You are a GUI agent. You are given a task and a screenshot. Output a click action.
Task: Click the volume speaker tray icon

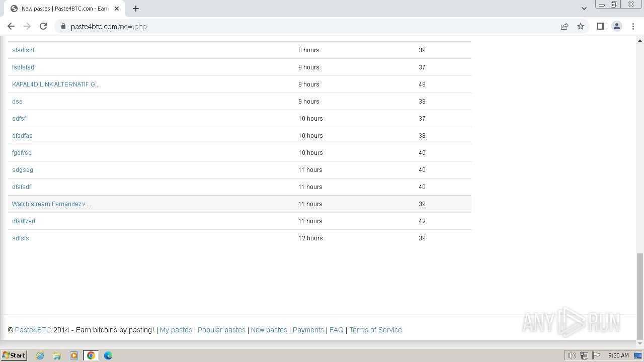click(x=572, y=355)
